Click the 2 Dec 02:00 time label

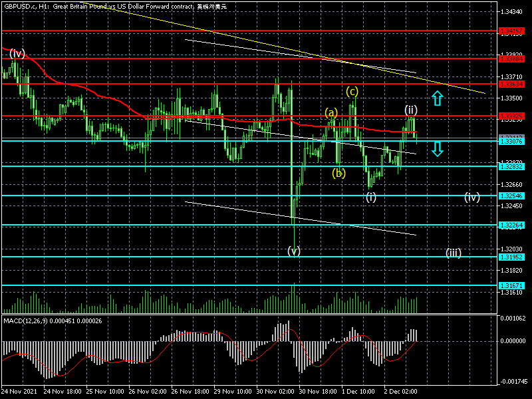tap(401, 392)
